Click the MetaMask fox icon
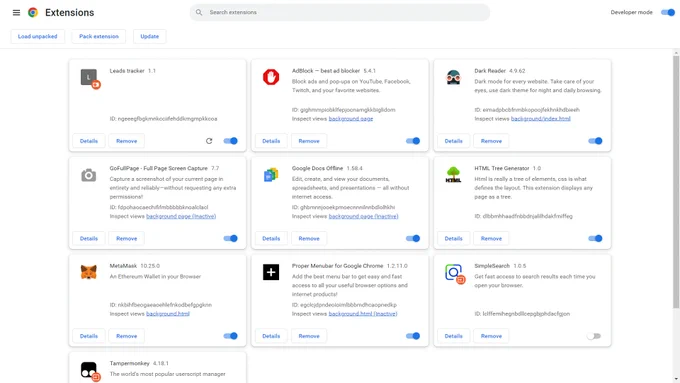The width and height of the screenshot is (680, 383). tap(88, 272)
